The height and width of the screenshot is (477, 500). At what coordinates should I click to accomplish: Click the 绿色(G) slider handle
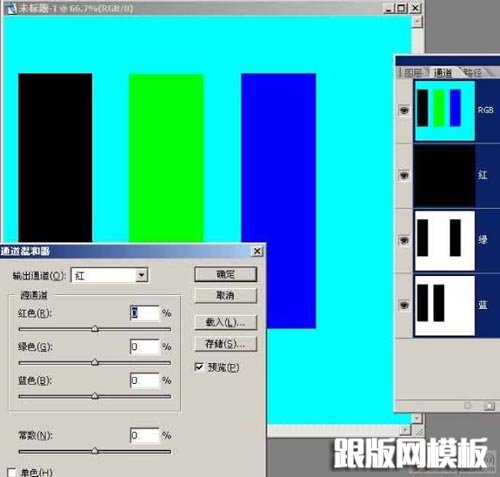coord(95,362)
